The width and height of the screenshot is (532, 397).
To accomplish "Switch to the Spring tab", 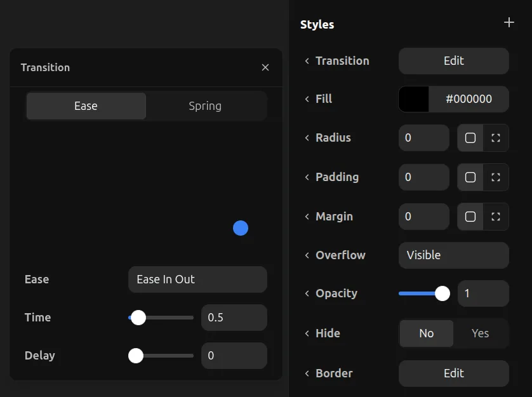I will coord(205,106).
